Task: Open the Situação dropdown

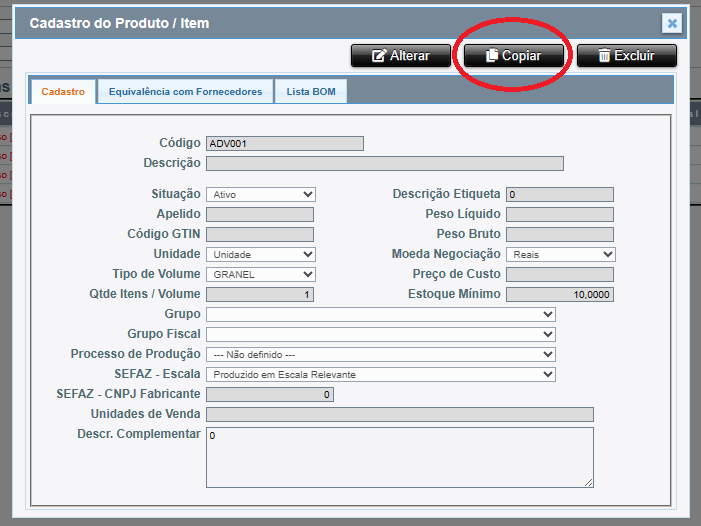Action: [x=261, y=195]
